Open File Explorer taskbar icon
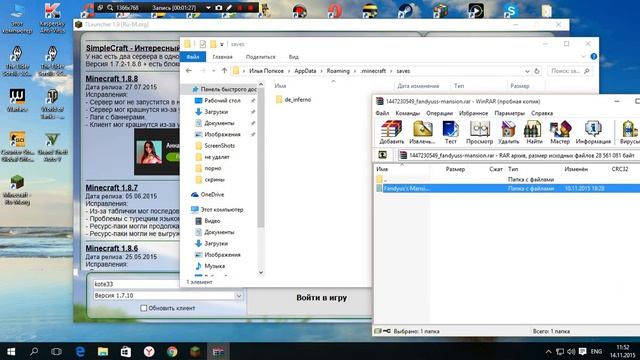Image resolution: width=640 pixels, height=360 pixels. [102, 351]
